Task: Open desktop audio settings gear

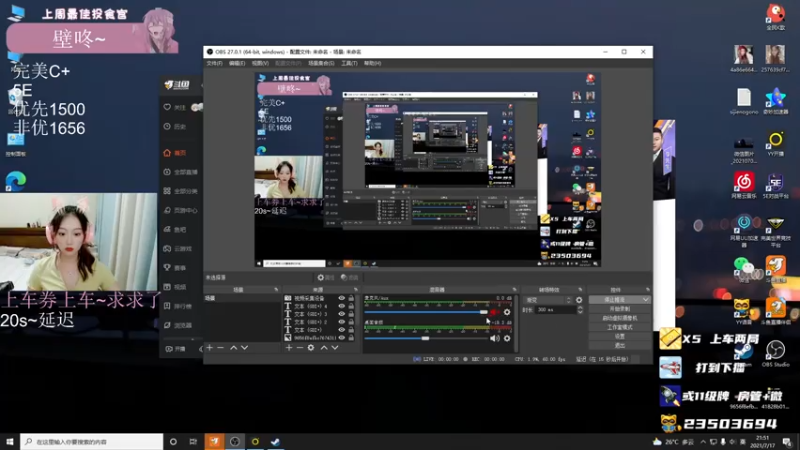Action: tap(507, 338)
